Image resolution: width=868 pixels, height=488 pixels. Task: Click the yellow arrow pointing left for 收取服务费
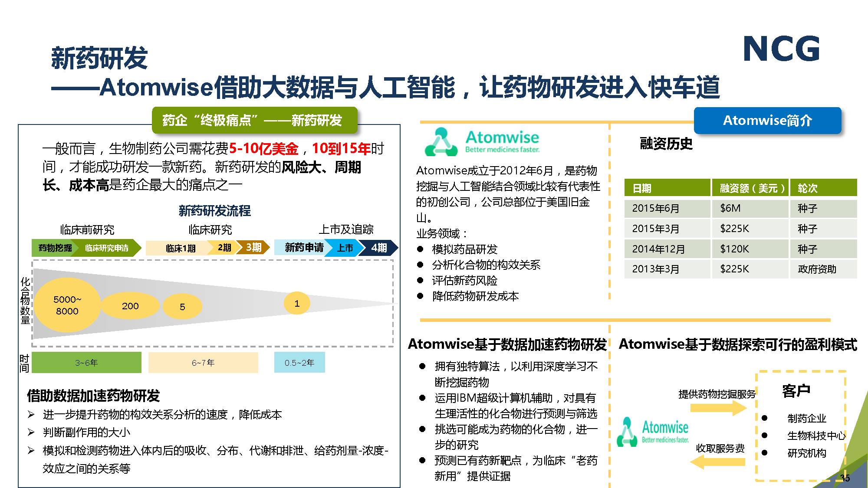(x=717, y=462)
